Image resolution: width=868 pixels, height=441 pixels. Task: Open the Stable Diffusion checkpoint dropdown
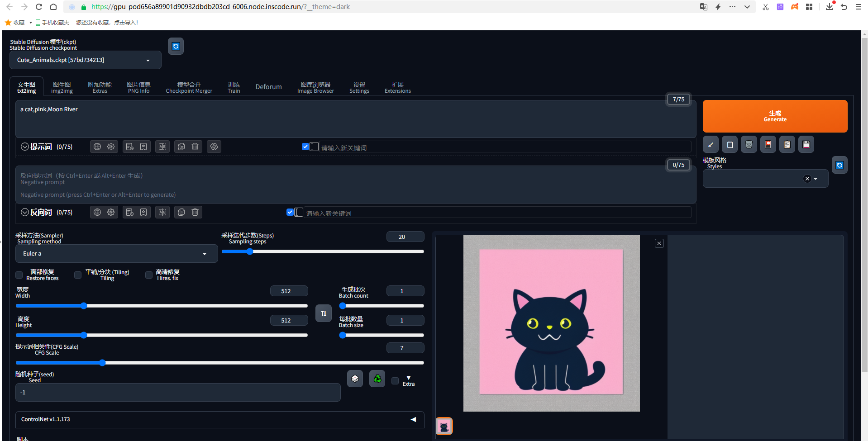point(85,60)
